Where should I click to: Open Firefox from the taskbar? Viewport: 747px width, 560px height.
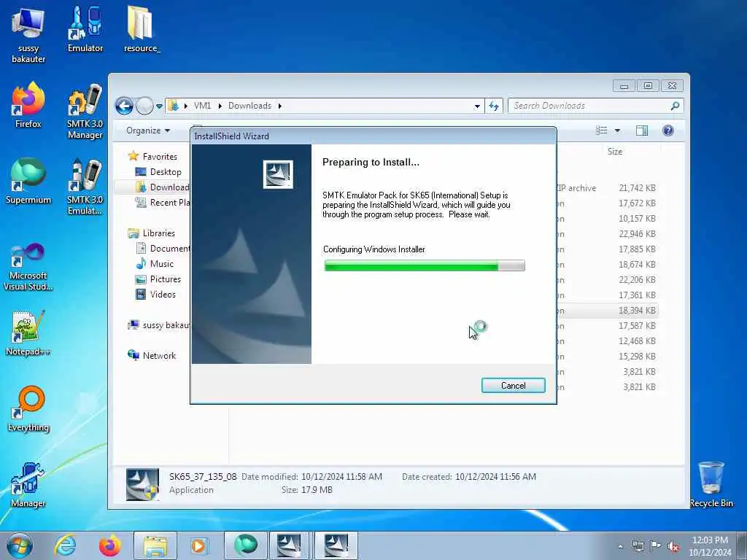coord(109,545)
